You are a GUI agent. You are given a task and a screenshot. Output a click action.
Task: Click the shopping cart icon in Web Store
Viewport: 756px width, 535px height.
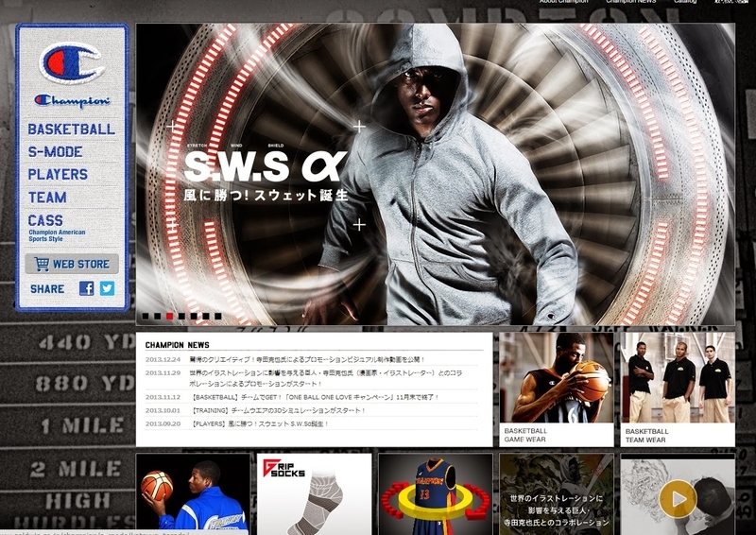[x=42, y=264]
